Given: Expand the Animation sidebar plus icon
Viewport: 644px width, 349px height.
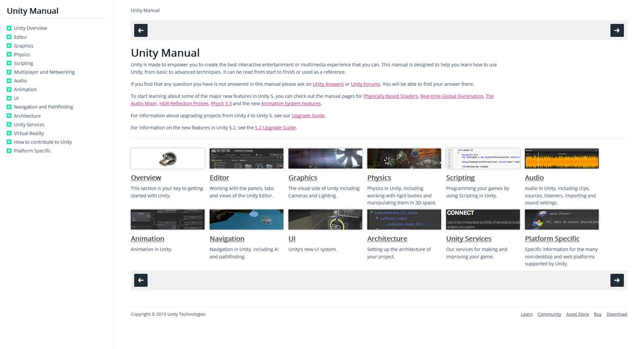Looking at the screenshot, I should coord(9,89).
